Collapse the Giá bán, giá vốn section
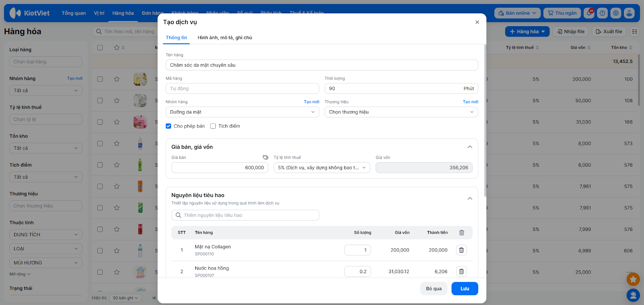The image size is (644, 305). point(470,147)
